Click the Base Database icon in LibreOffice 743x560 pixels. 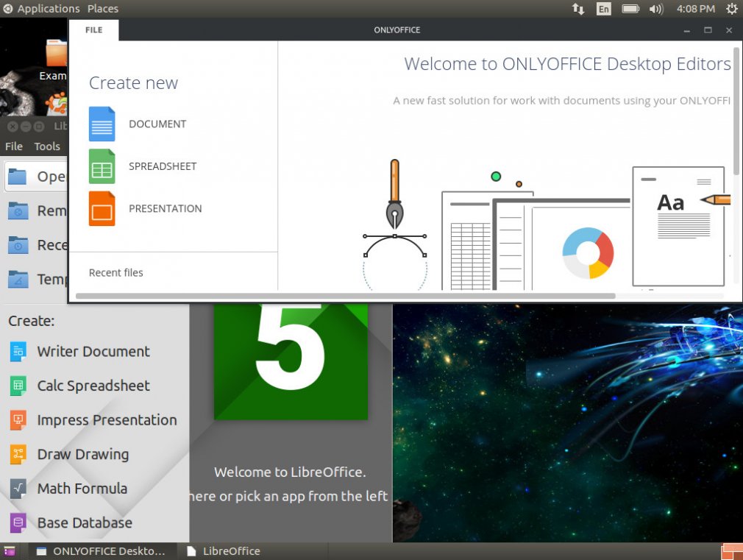18,522
